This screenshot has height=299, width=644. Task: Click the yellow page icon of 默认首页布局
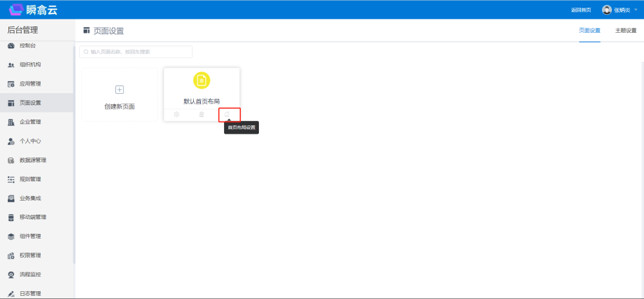click(202, 80)
